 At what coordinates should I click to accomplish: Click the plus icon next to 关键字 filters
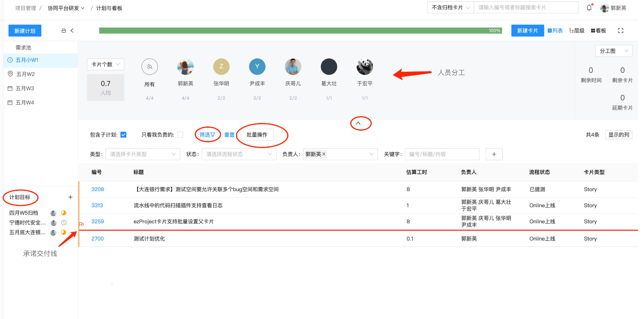(x=494, y=154)
